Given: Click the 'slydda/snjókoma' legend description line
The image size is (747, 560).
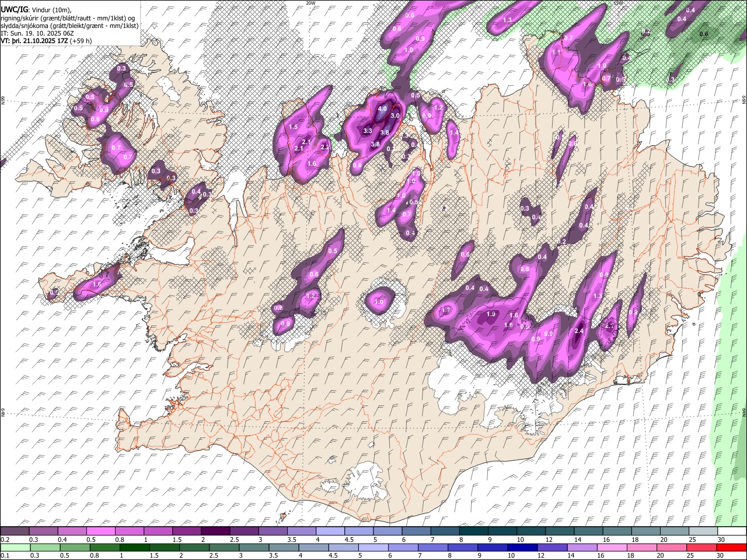Looking at the screenshot, I should tap(69, 26).
